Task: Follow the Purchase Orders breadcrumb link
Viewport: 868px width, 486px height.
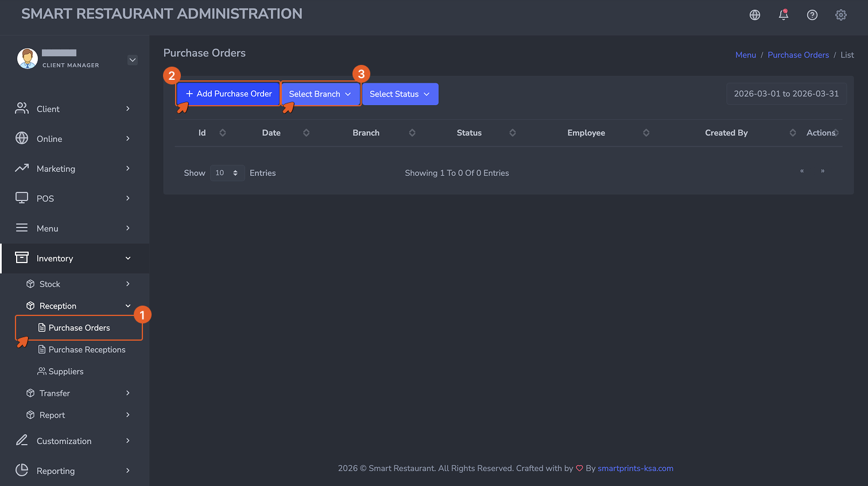Action: point(798,55)
